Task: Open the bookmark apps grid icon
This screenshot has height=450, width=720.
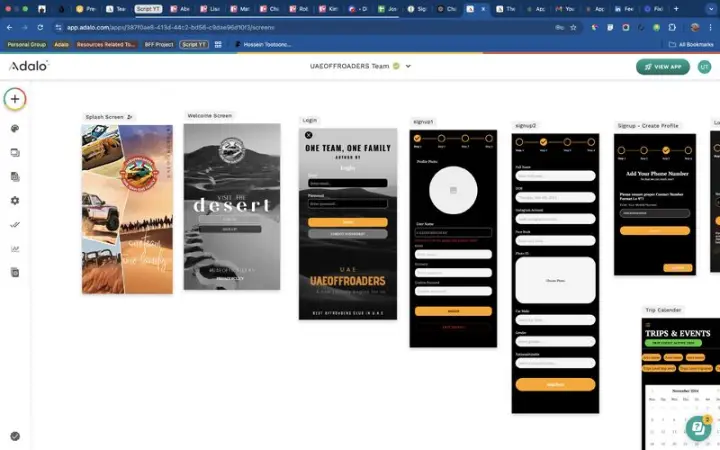Action: point(218,45)
